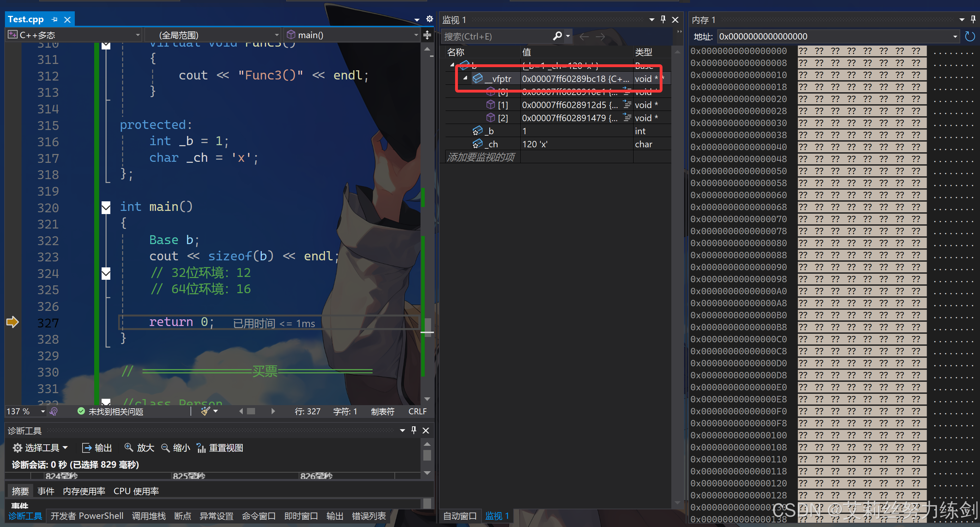Pin the diagnostic tools panel
The image size is (980, 527).
click(414, 430)
